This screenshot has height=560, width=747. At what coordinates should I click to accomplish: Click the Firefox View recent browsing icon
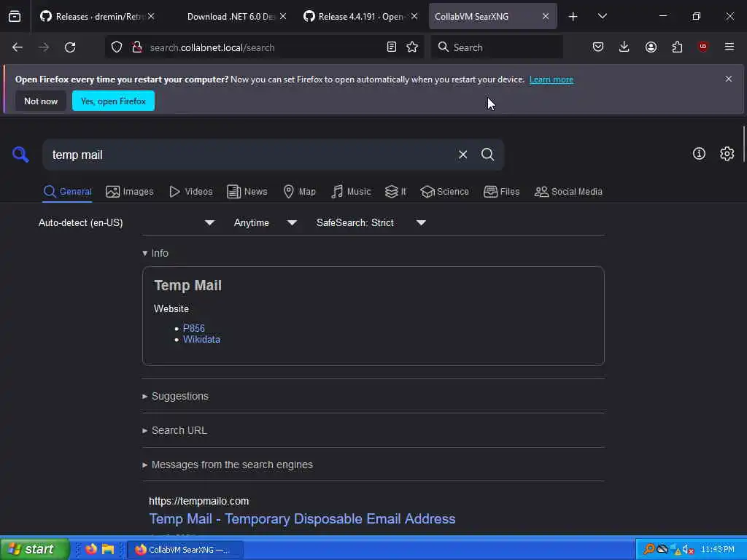tap(15, 16)
